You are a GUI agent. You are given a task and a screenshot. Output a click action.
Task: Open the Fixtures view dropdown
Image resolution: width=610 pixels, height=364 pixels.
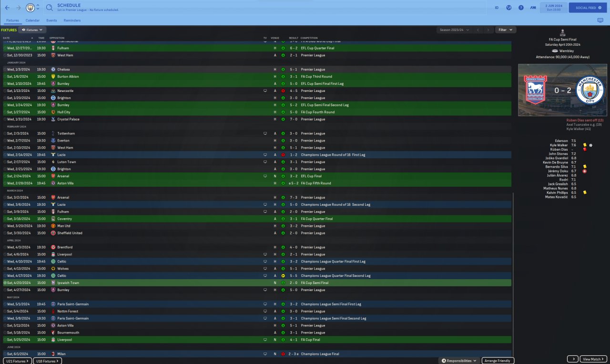click(x=32, y=30)
